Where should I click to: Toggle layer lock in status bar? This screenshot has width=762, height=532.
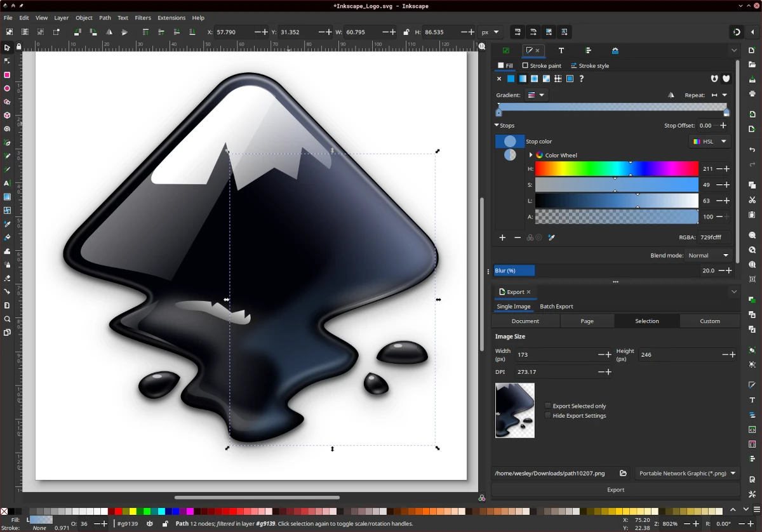click(165, 524)
